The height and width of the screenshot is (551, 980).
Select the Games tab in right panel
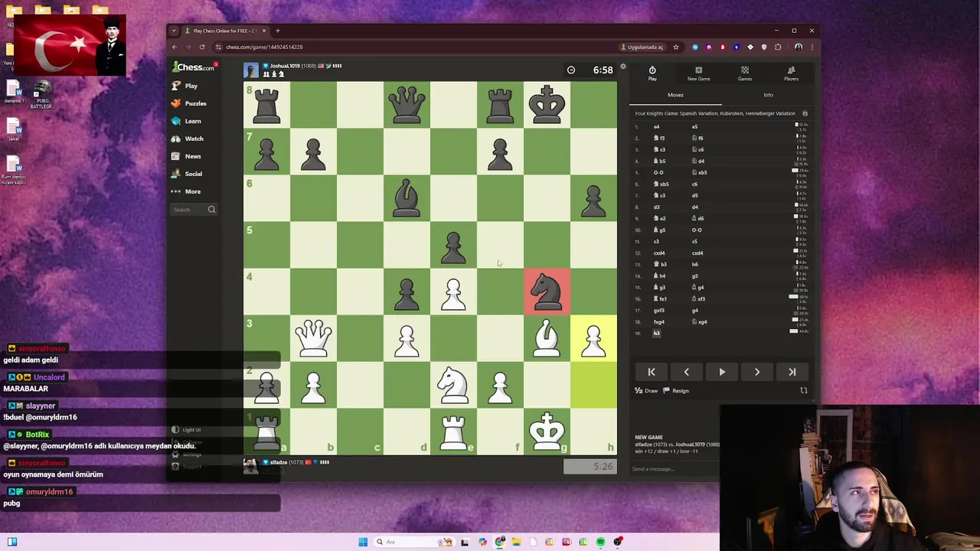[x=745, y=73]
